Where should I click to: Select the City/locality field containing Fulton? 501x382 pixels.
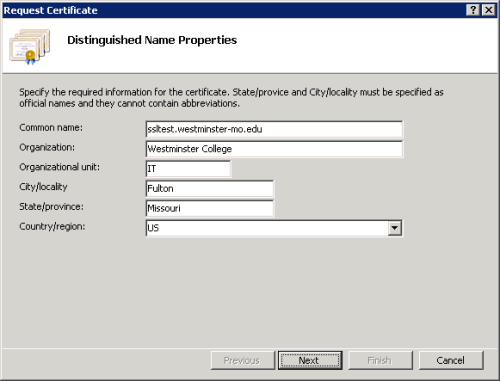[210, 189]
